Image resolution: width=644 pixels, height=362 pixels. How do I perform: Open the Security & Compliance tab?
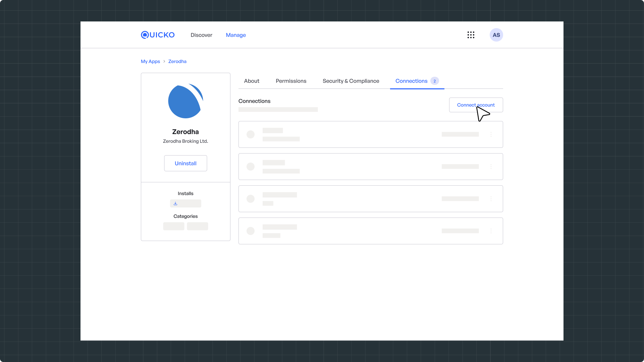coord(351,81)
